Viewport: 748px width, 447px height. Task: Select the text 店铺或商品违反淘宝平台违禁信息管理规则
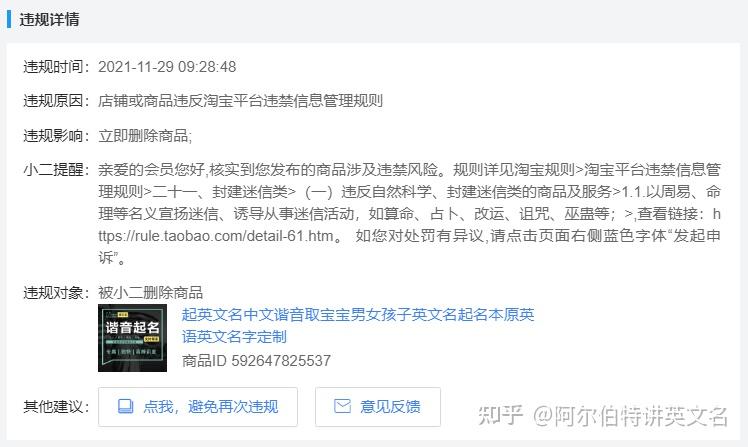click(x=240, y=101)
